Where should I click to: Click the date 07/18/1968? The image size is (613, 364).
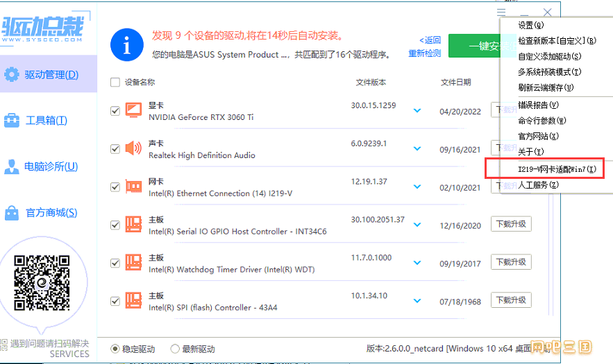click(460, 302)
